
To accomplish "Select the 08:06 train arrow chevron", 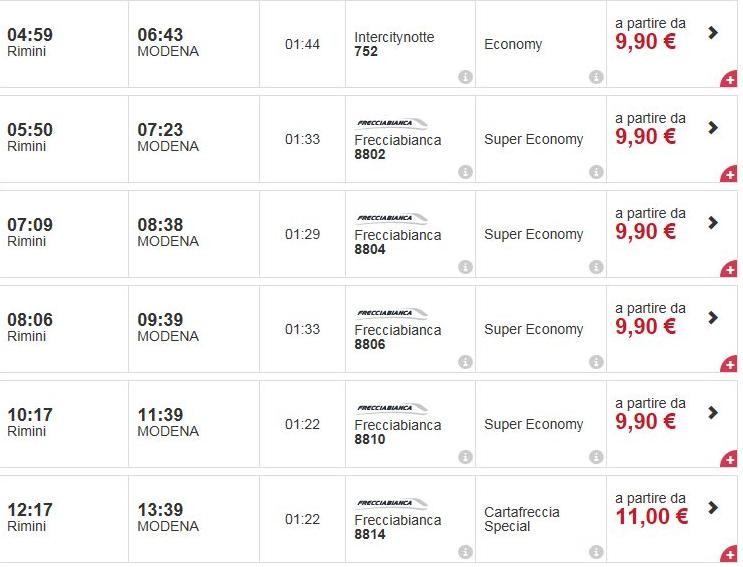I will (713, 317).
